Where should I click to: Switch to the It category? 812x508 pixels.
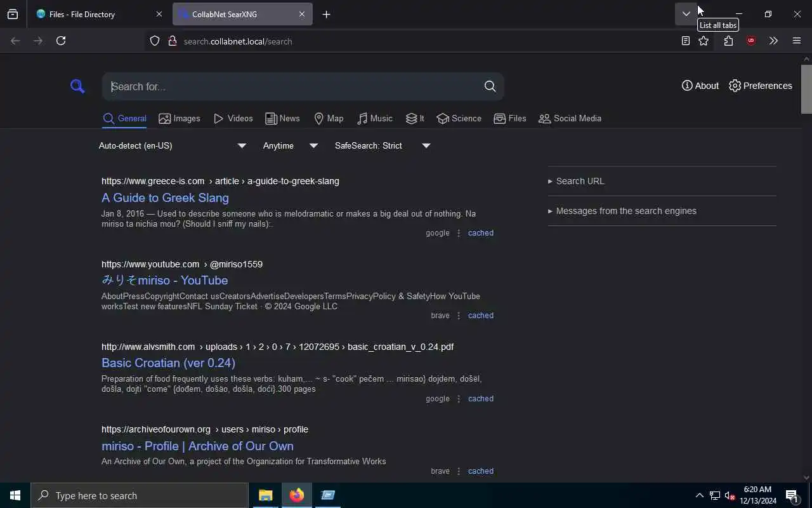[415, 118]
